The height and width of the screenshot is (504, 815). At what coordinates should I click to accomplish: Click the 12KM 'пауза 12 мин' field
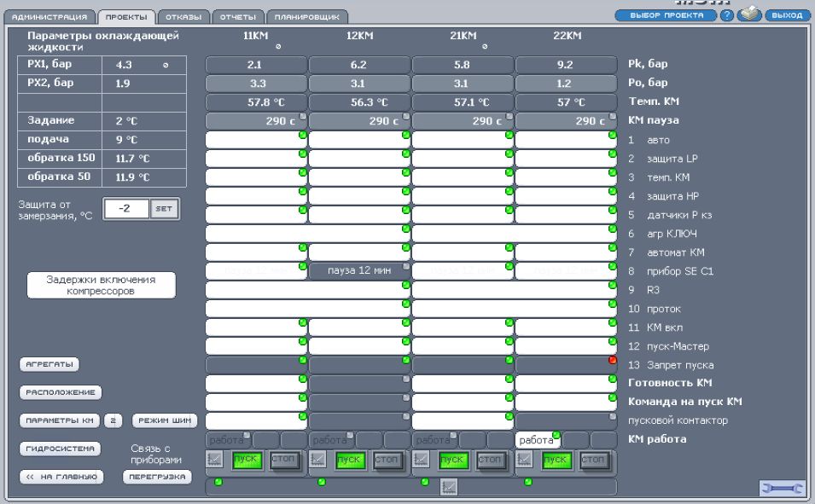[359, 271]
